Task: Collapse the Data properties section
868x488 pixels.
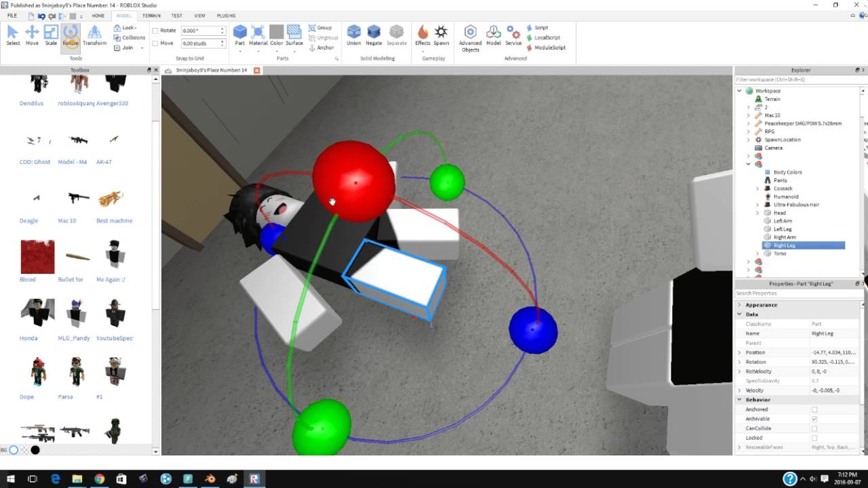Action: coord(740,314)
